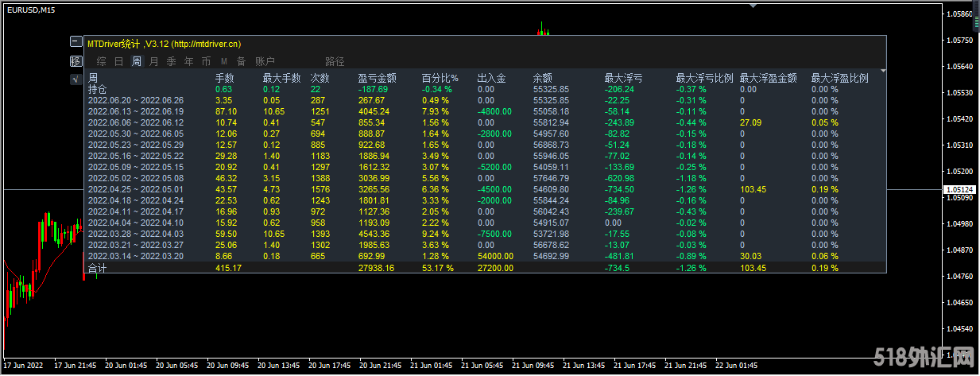The image size is (980, 376).
Task: Click the chart shift triangle marker at top
Action: click(x=753, y=6)
